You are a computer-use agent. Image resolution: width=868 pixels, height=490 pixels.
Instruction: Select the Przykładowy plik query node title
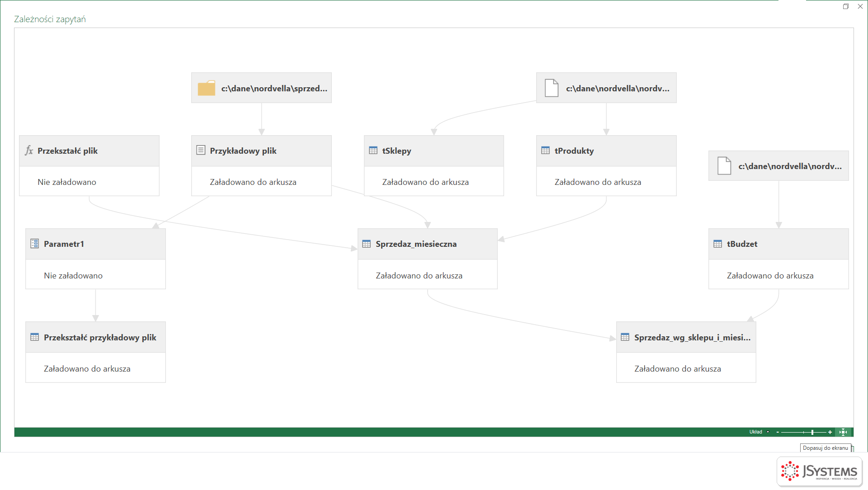click(x=243, y=151)
